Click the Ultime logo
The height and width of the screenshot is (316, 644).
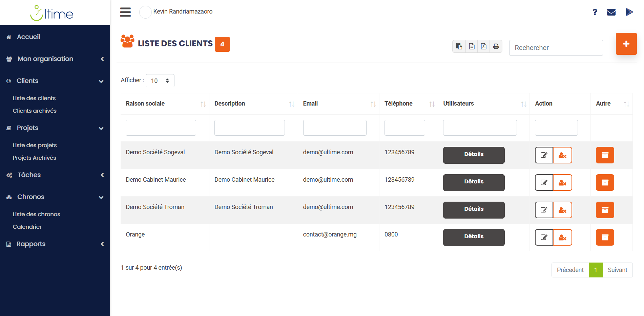[x=51, y=13]
